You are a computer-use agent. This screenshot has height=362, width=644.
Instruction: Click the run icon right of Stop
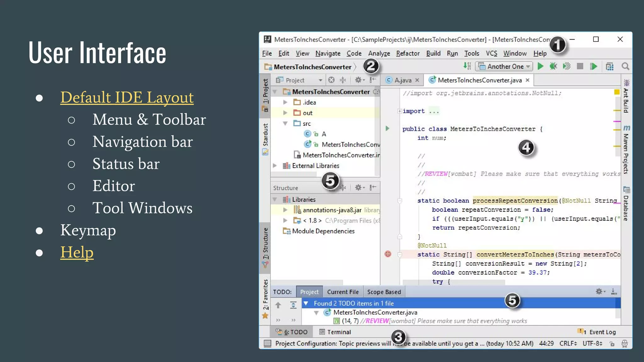click(x=593, y=66)
